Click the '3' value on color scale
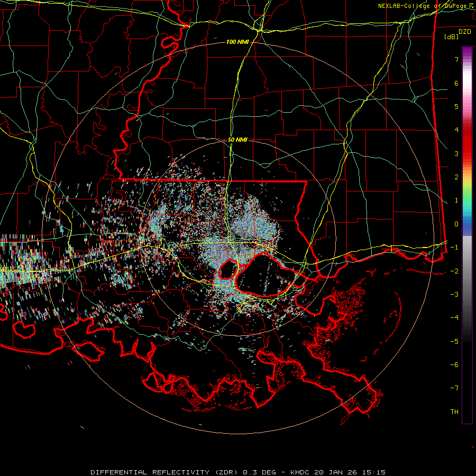Image resolution: width=476 pixels, height=476 pixels. click(456, 153)
